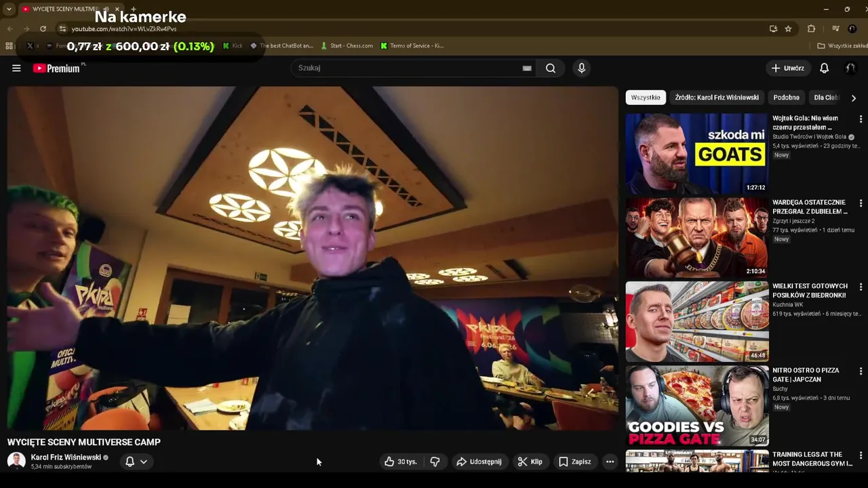The image size is (868, 488).
Task: Open options for WIELKI TEST GOTOWYCH video
Action: coord(861,287)
